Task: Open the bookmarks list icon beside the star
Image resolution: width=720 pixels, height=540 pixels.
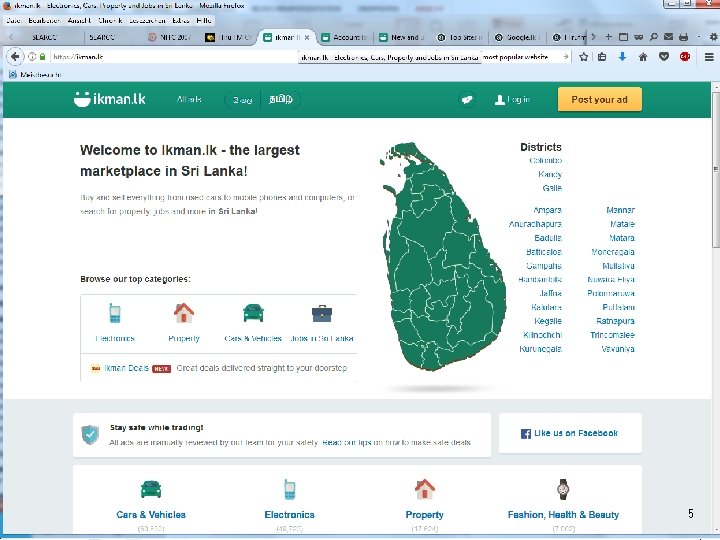Action: pyautogui.click(x=602, y=56)
